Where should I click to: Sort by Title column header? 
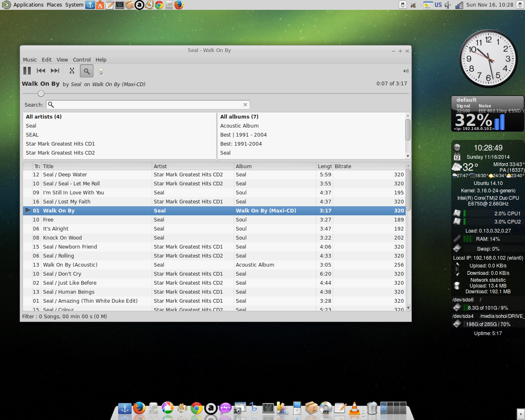(96, 167)
